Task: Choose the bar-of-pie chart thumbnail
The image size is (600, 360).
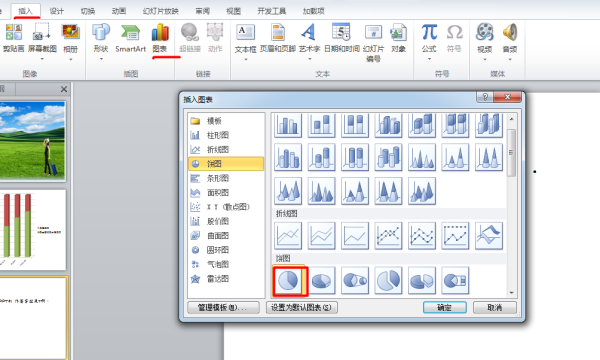Action: (x=455, y=280)
